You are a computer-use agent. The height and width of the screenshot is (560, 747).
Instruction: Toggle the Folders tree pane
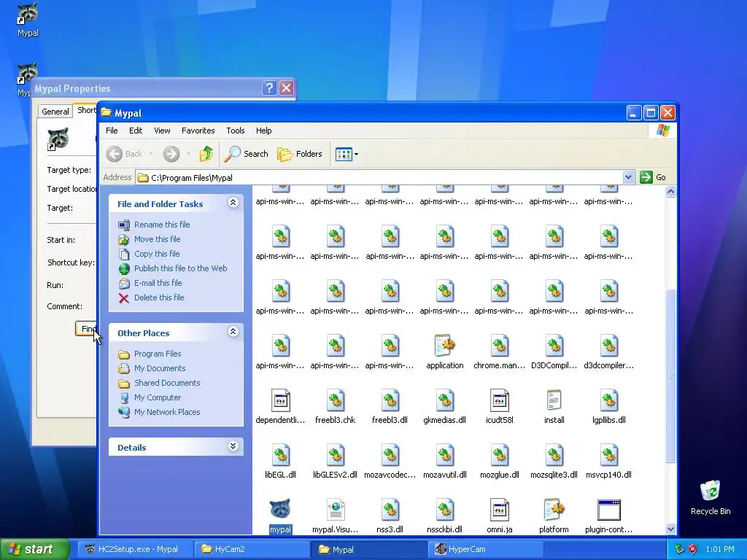pyautogui.click(x=300, y=154)
